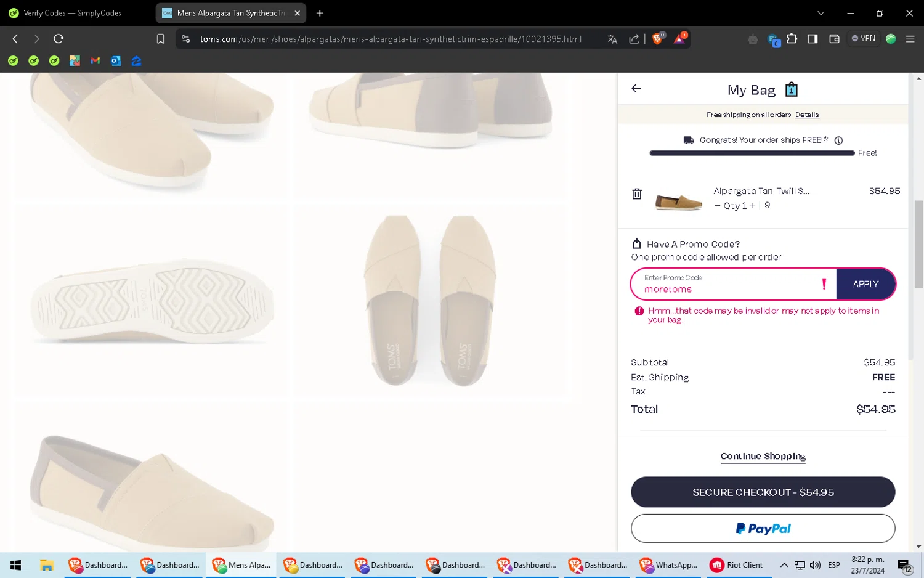Go back with the browser back arrow

[x=15, y=39]
